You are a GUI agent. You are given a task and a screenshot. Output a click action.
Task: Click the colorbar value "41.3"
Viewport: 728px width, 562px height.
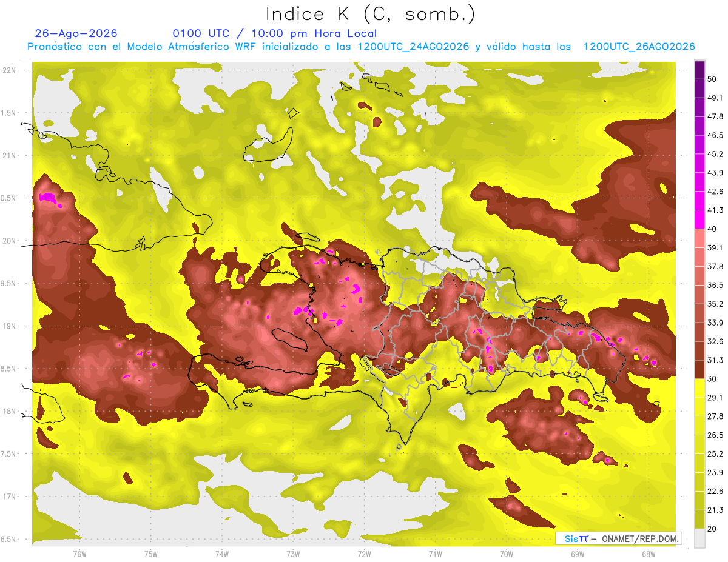715,210
